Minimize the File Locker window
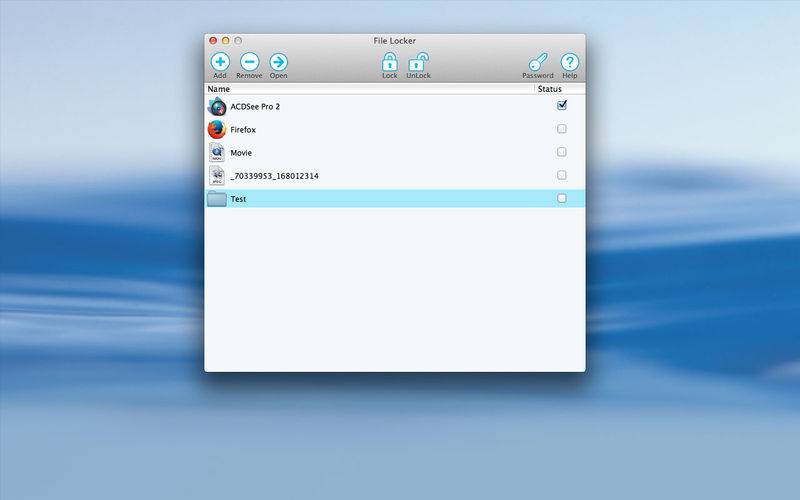Screen dimensions: 800x500 tap(226, 40)
